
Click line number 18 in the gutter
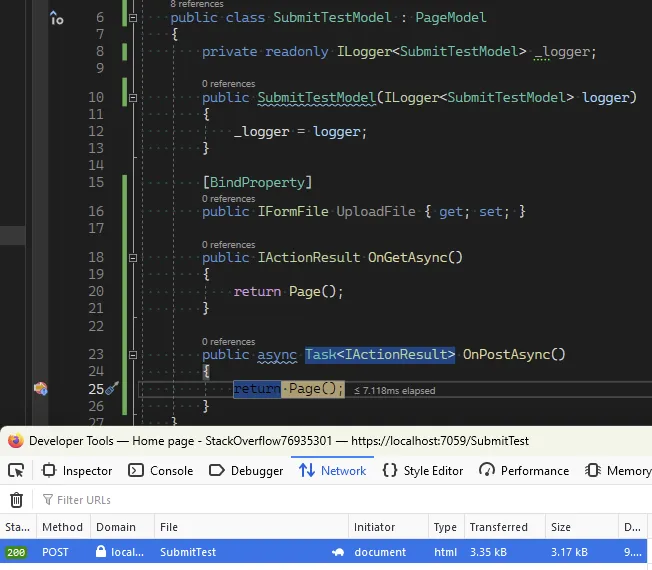(x=96, y=257)
